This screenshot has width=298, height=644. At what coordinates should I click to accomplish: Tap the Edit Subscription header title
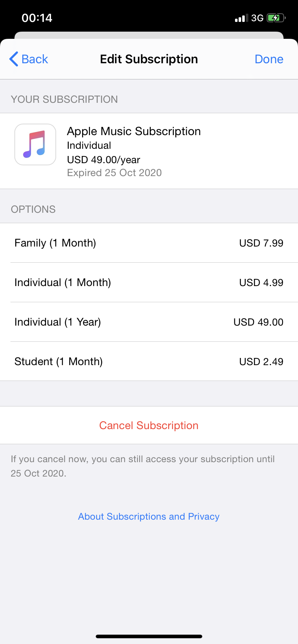coord(149,59)
